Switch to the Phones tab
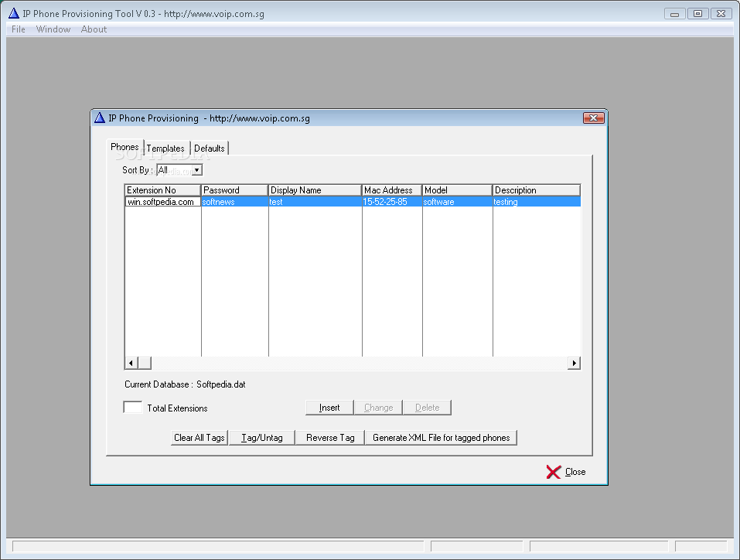740x560 pixels. (124, 147)
